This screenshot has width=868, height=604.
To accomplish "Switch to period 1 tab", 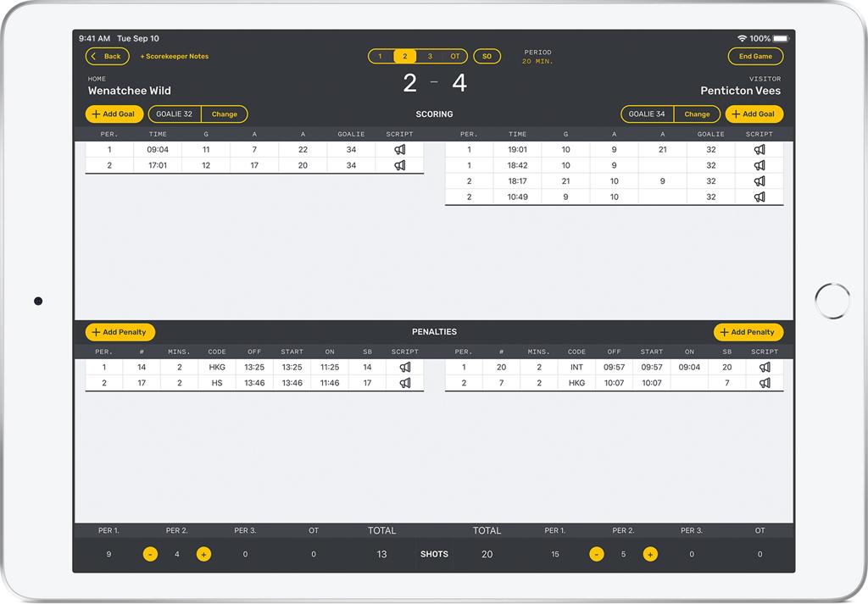I will pos(380,56).
